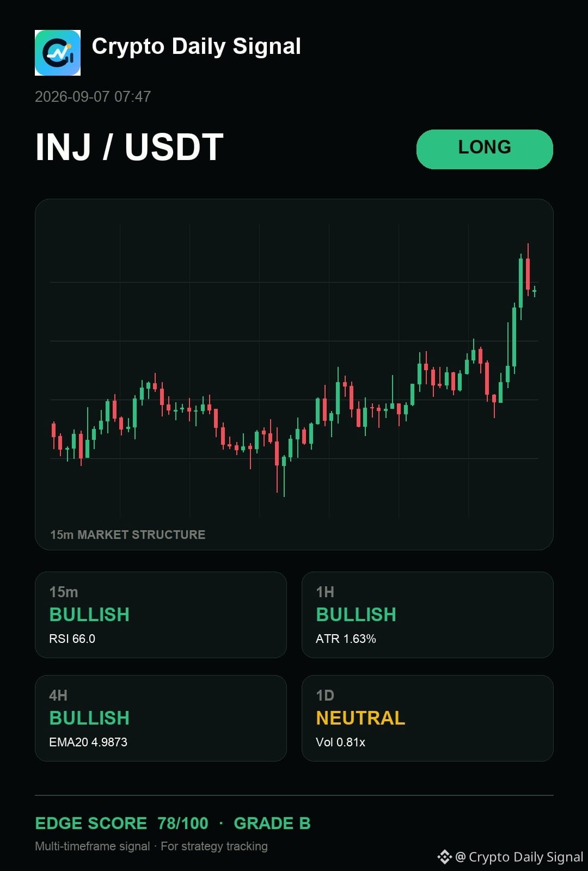Screen dimensions: 588x871
Task: Click the Crypto Daily Signal header title
Action: coord(197,47)
